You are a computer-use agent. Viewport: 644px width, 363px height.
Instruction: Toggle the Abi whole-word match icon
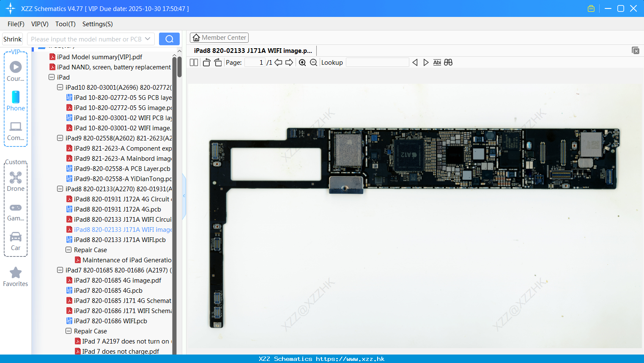coord(437,63)
